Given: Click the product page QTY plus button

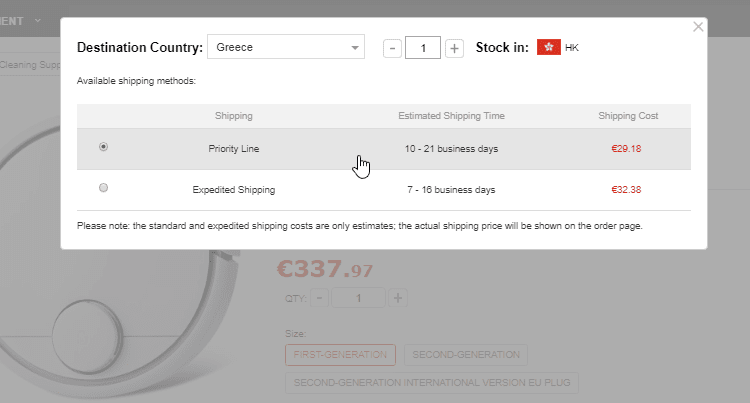Looking at the screenshot, I should coord(398,298).
